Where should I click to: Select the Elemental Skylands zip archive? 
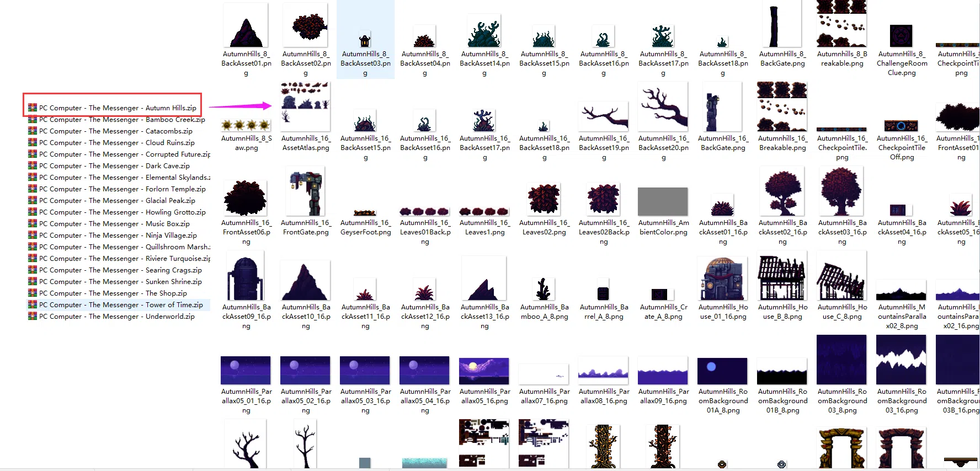coord(119,178)
